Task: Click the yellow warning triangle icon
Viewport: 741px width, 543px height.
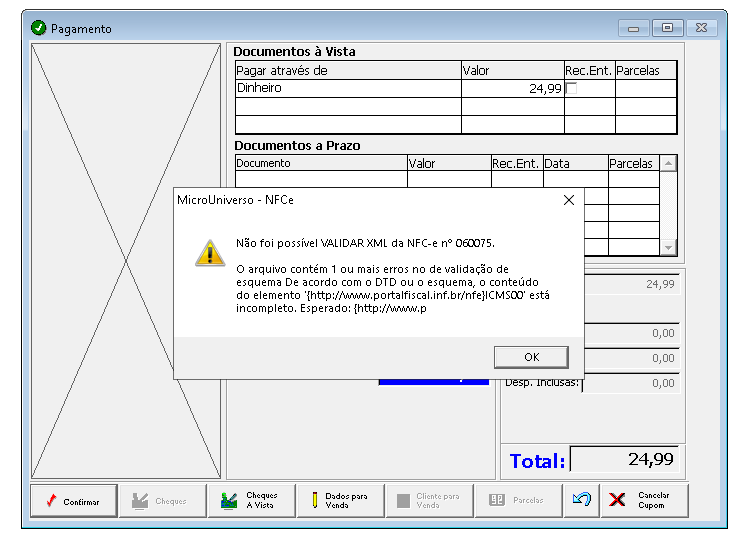Action: 209,253
